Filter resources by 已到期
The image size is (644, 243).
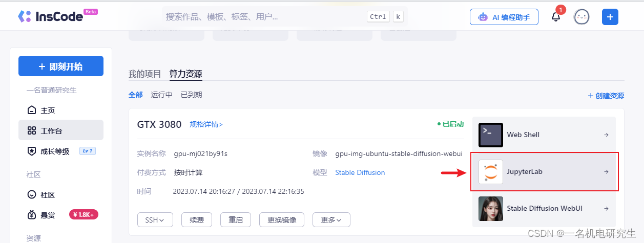click(x=191, y=95)
